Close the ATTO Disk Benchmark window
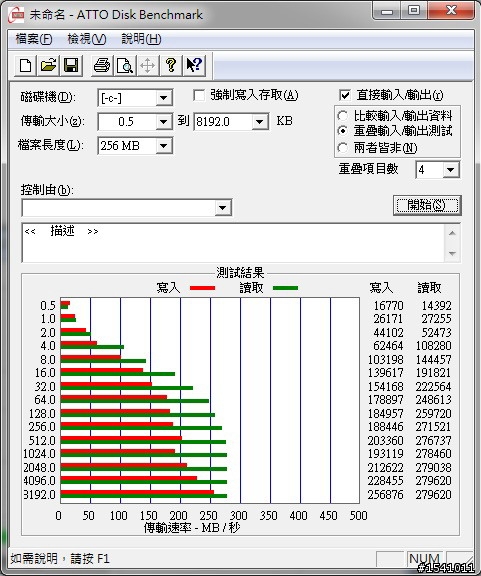 451,11
